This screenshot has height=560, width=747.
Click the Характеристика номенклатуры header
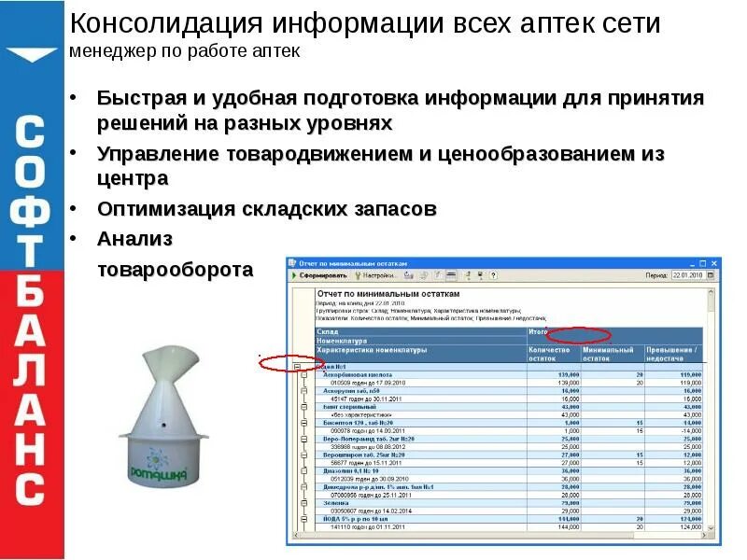point(421,354)
